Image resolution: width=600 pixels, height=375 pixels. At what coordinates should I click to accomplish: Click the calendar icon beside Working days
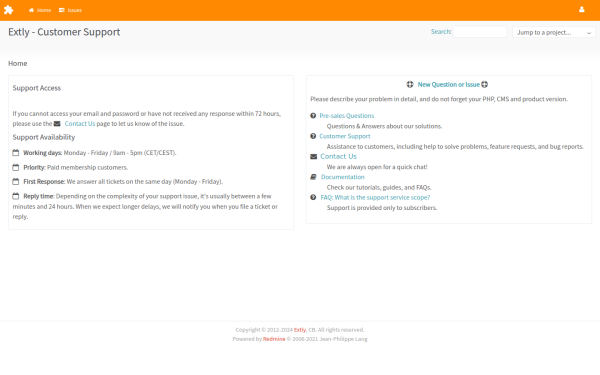[16, 153]
